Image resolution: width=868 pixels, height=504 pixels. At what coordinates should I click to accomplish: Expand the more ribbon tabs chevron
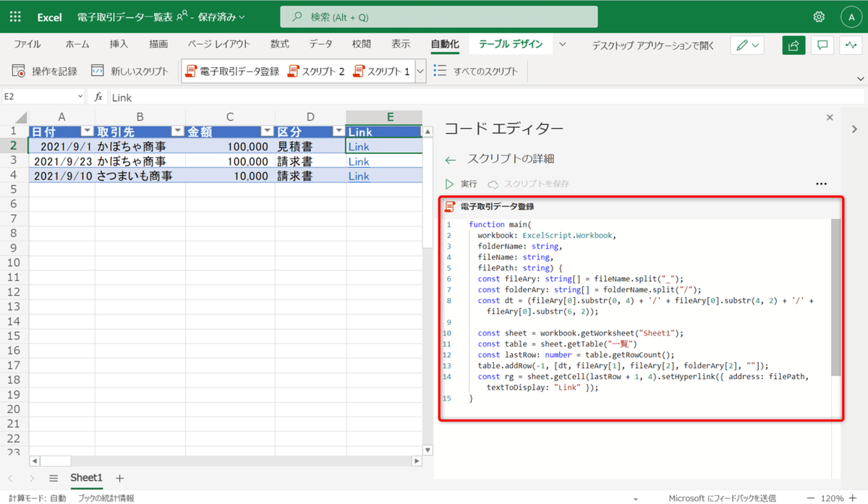[562, 44]
